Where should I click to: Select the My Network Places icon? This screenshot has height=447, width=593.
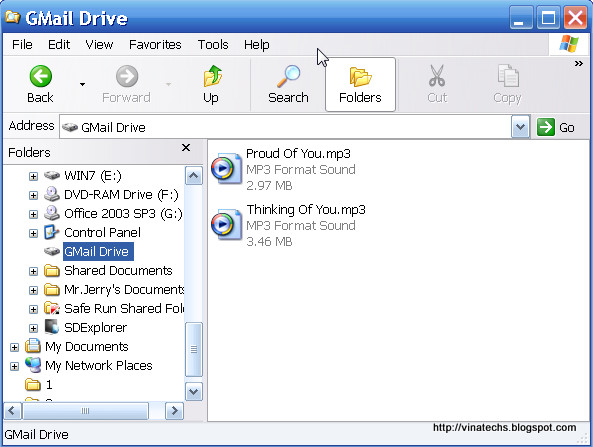(x=33, y=365)
